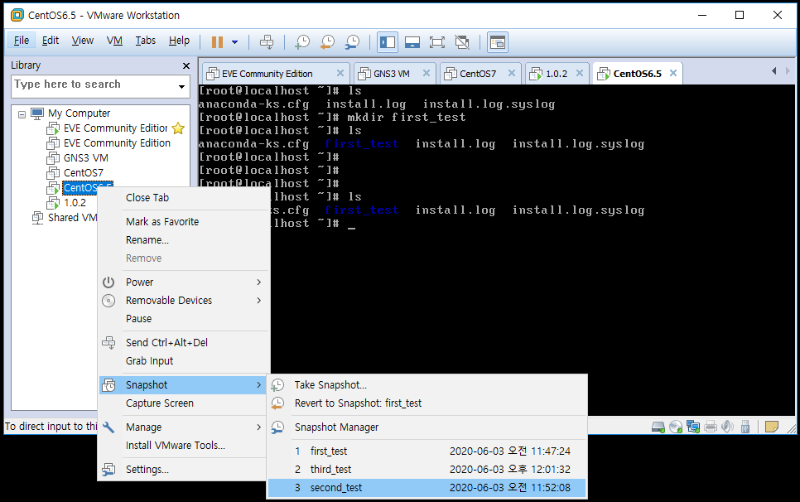Choose Revert to Snapshot: first_test
This screenshot has width=800, height=502.
coord(427,403)
